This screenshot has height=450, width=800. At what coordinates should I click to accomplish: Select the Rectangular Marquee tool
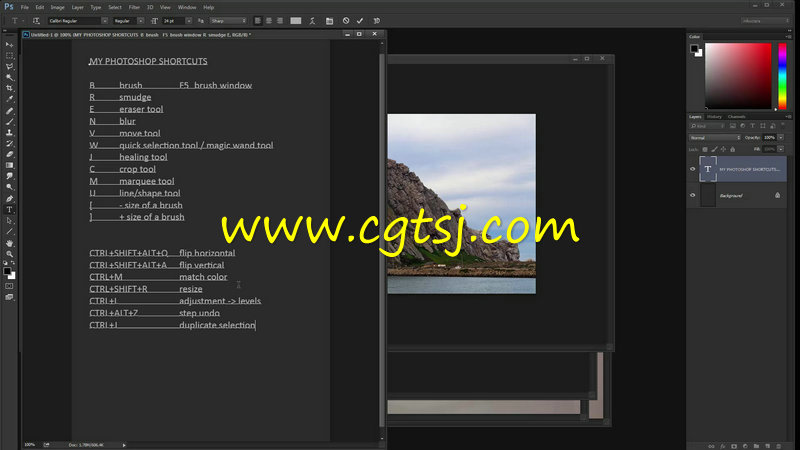pos(9,56)
